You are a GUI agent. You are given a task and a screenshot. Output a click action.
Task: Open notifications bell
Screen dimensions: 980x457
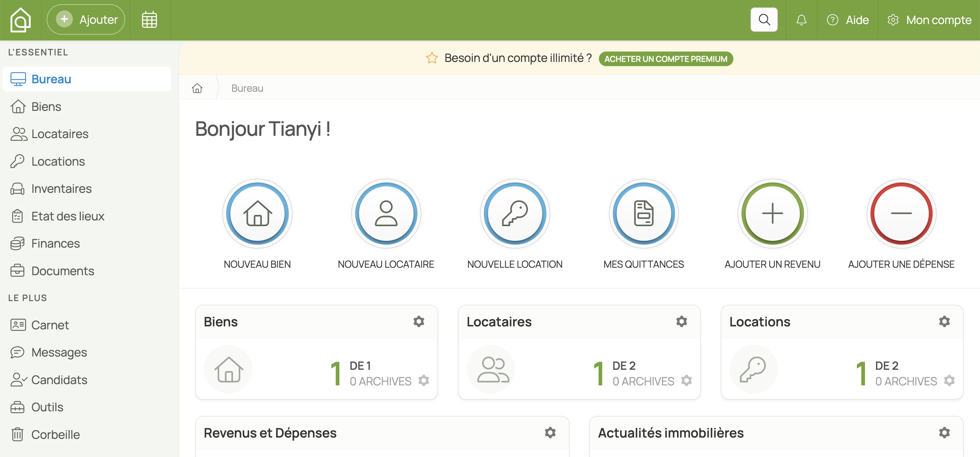click(x=801, y=20)
